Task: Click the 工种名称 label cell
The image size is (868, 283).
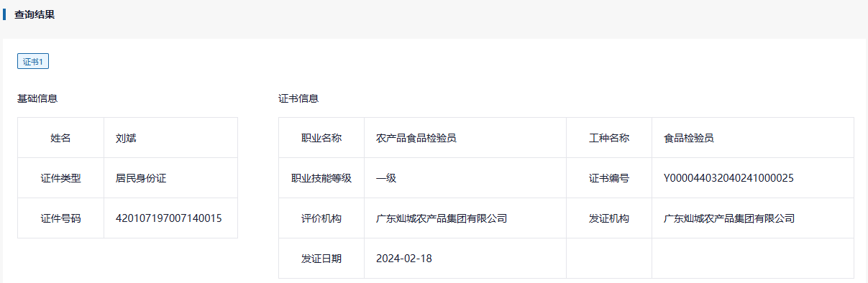Action: coord(609,138)
